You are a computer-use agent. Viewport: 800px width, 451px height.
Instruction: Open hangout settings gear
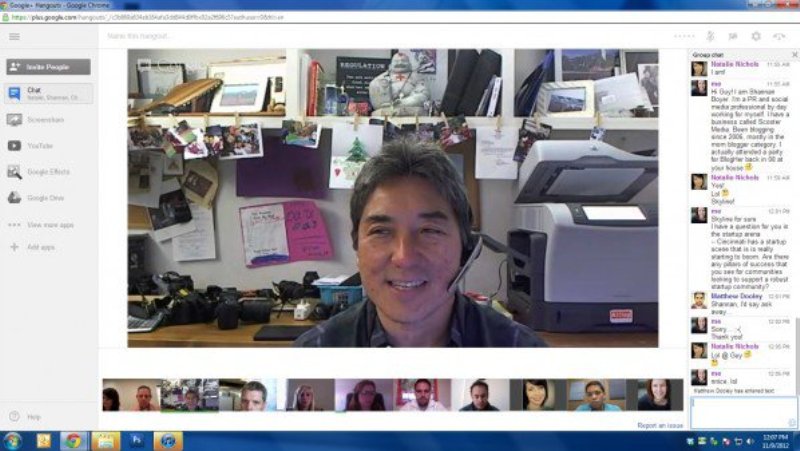coord(756,37)
